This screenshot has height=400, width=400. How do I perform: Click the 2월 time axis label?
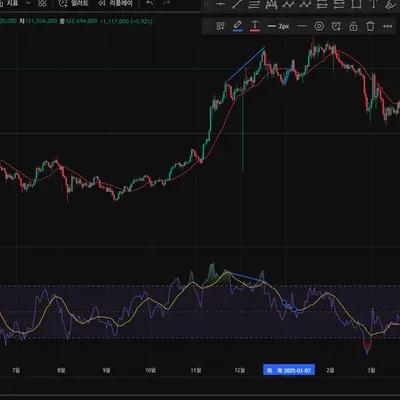(330, 370)
